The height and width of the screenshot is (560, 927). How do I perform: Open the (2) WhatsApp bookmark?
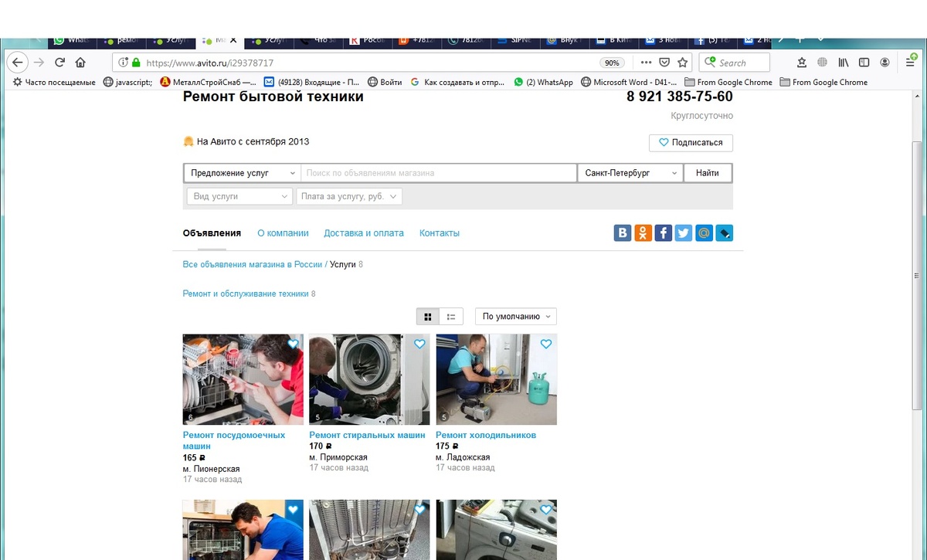[x=543, y=83]
